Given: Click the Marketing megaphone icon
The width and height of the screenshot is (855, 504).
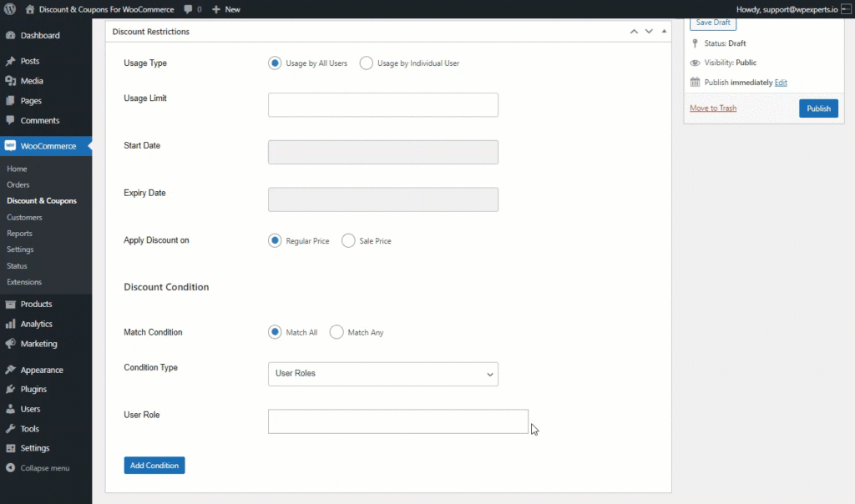Looking at the screenshot, I should (10, 344).
